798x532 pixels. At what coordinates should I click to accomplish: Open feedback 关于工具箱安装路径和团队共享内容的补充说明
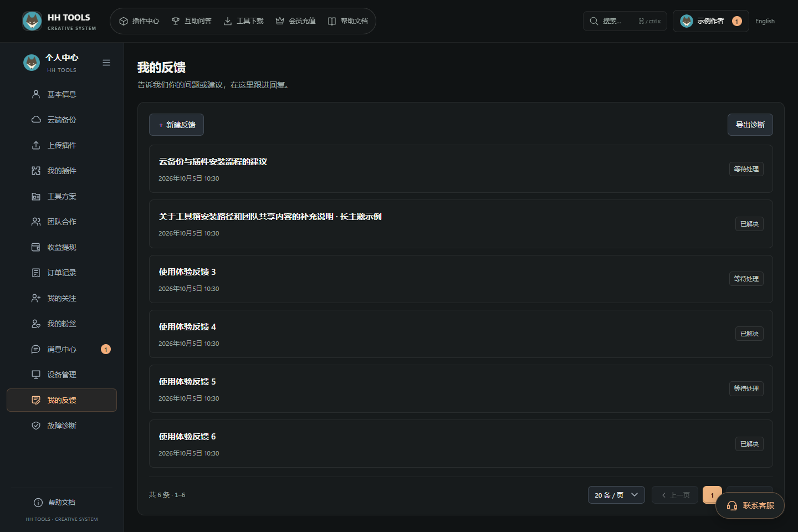(461, 224)
